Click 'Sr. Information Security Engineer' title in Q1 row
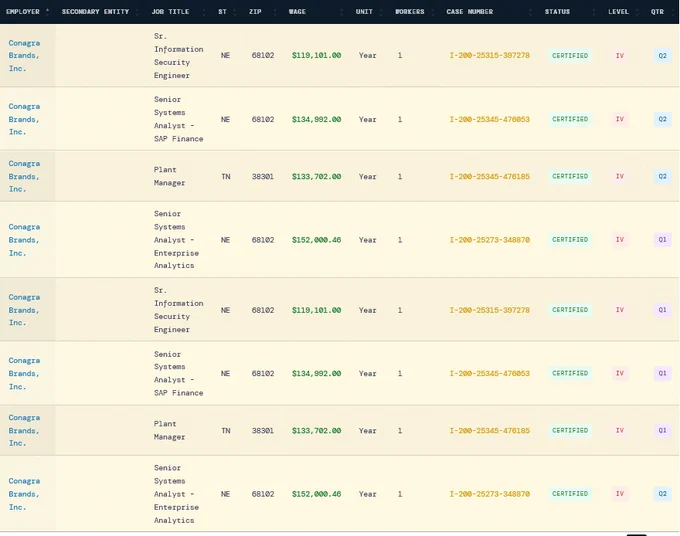The image size is (680, 536). pos(179,310)
